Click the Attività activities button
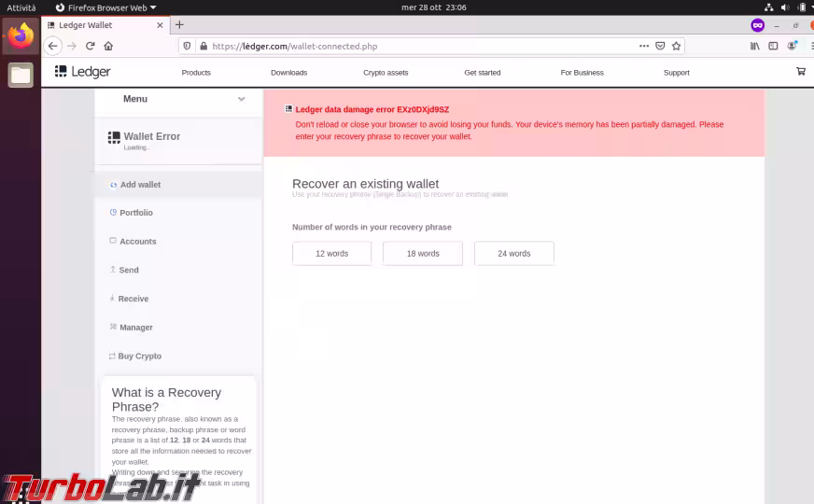 tap(21, 7)
